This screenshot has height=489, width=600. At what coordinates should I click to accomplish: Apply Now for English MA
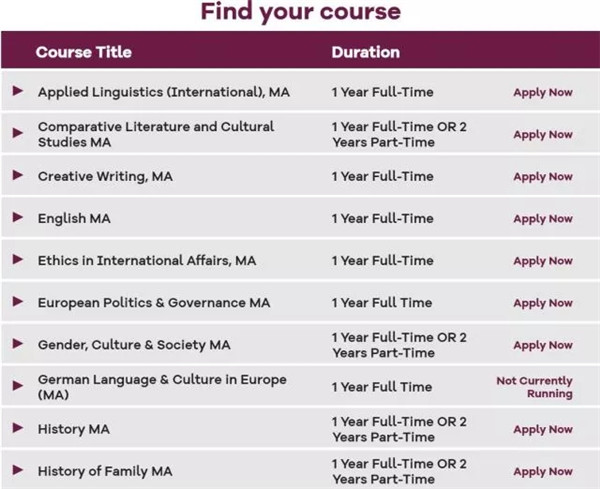[x=543, y=219]
